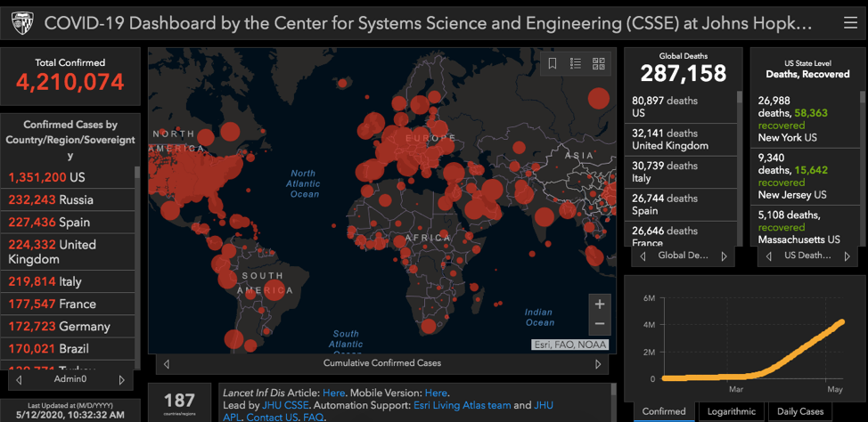Open the Esri Living Atlas team link
Viewport: 868px width, 422px height.
(x=461, y=405)
